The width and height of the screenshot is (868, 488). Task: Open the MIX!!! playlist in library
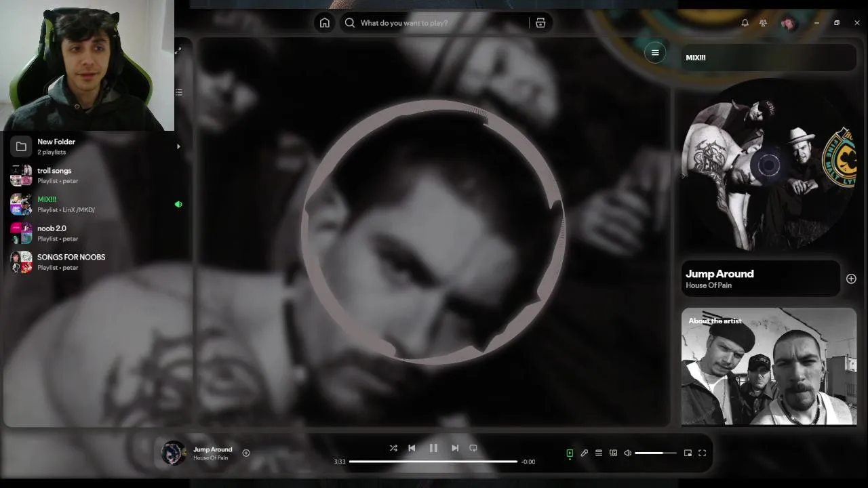coord(96,204)
